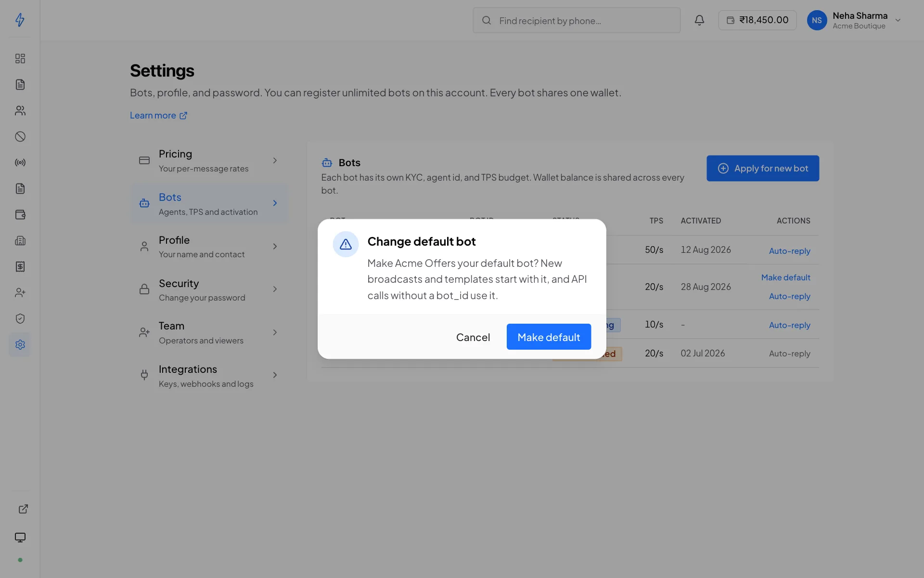Click Auto-reply for the 28 Aug 2026 bot
Image resolution: width=924 pixels, height=578 pixels.
coord(789,296)
